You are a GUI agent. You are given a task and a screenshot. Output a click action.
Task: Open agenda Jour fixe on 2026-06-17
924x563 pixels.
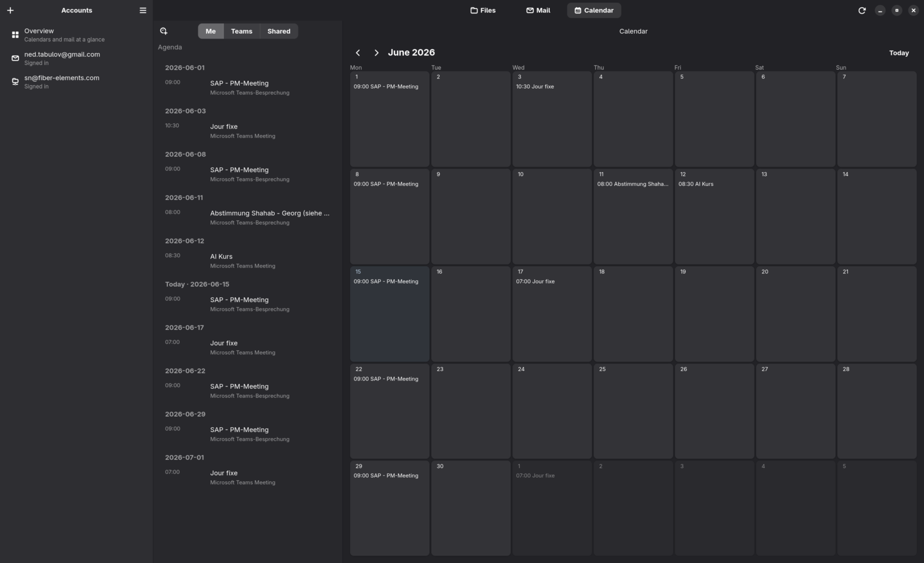point(247,347)
